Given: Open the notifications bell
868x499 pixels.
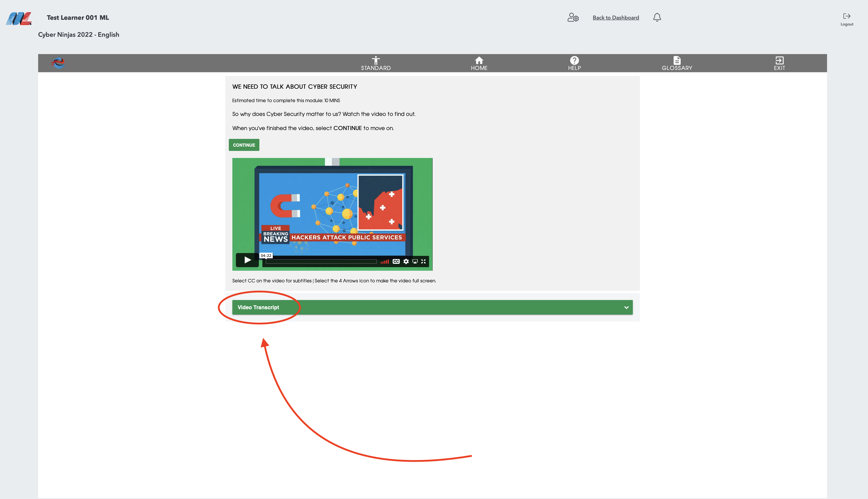Looking at the screenshot, I should 657,17.
